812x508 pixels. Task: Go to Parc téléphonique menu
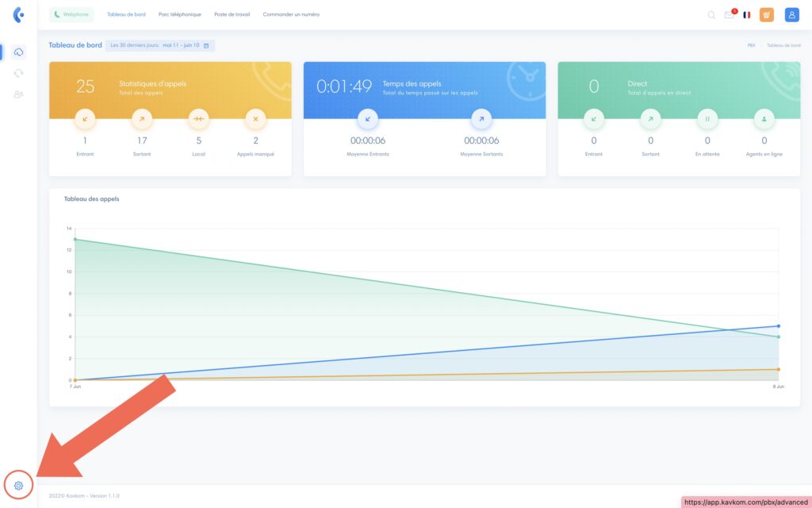pos(179,14)
